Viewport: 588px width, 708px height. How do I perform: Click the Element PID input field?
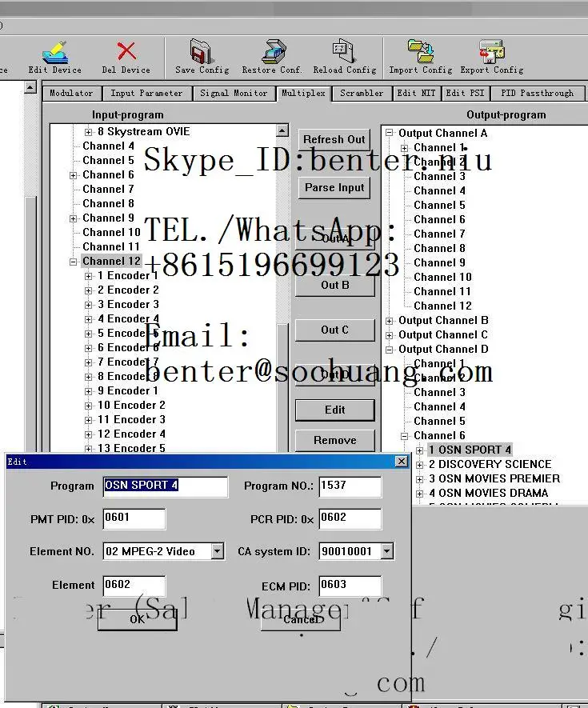[x=134, y=586]
